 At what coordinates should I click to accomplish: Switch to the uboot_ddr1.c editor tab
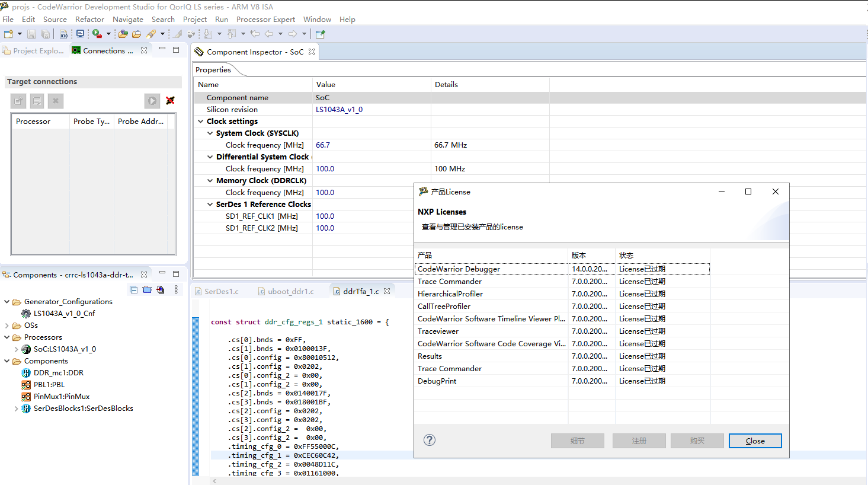290,291
